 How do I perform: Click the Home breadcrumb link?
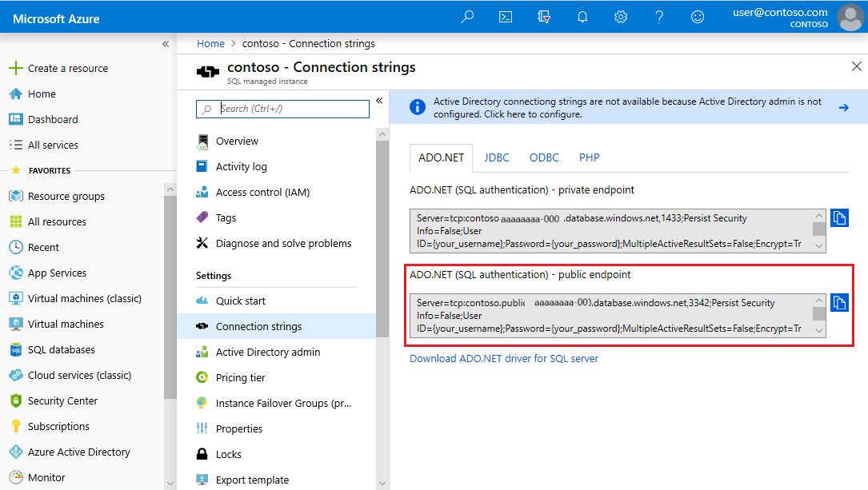click(x=210, y=44)
